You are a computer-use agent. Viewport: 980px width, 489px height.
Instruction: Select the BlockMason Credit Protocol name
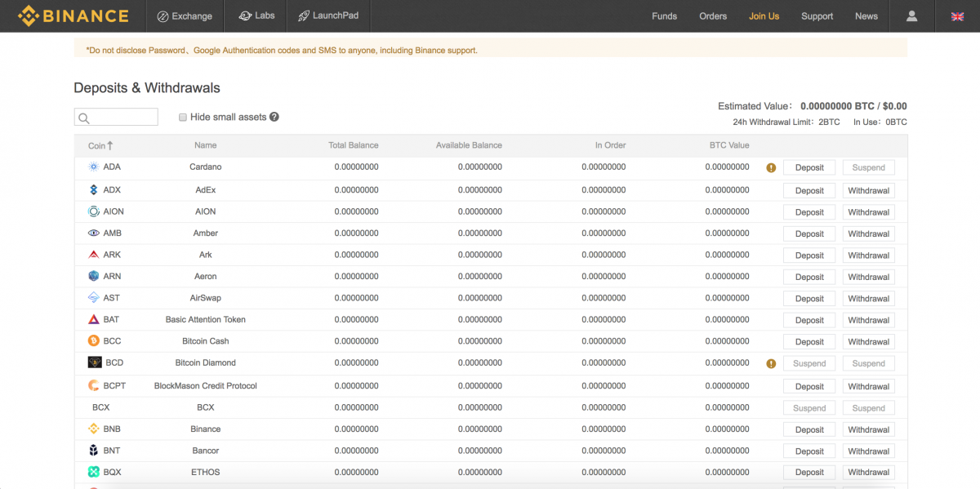tap(206, 386)
